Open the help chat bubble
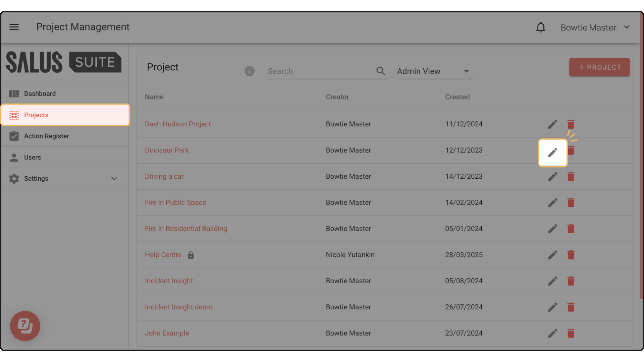 pos(25,325)
